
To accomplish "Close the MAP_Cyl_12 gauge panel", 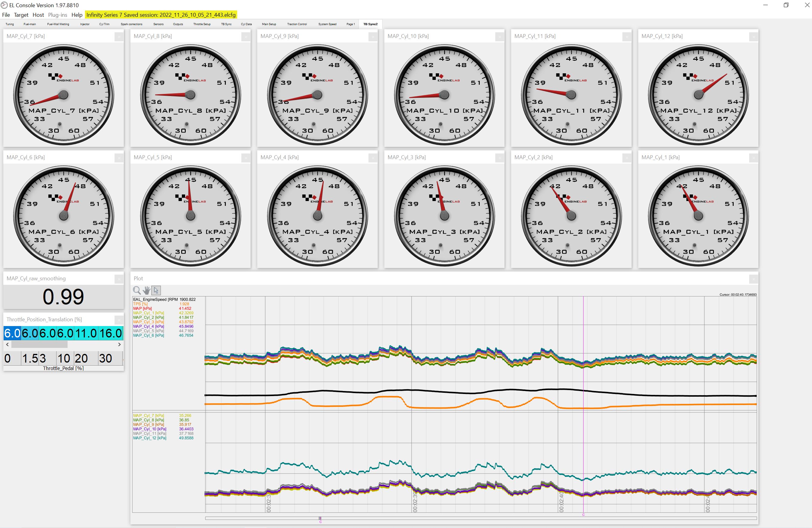I will click(x=753, y=36).
